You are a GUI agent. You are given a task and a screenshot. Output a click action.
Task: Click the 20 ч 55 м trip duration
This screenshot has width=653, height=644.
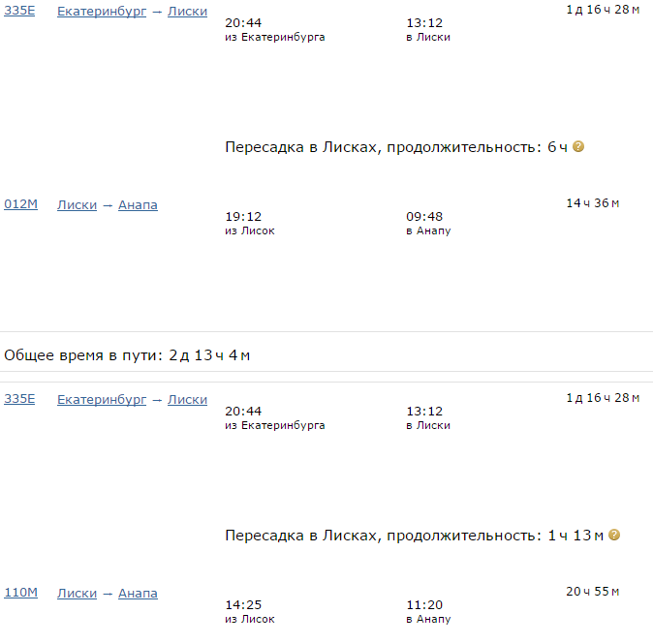click(592, 592)
